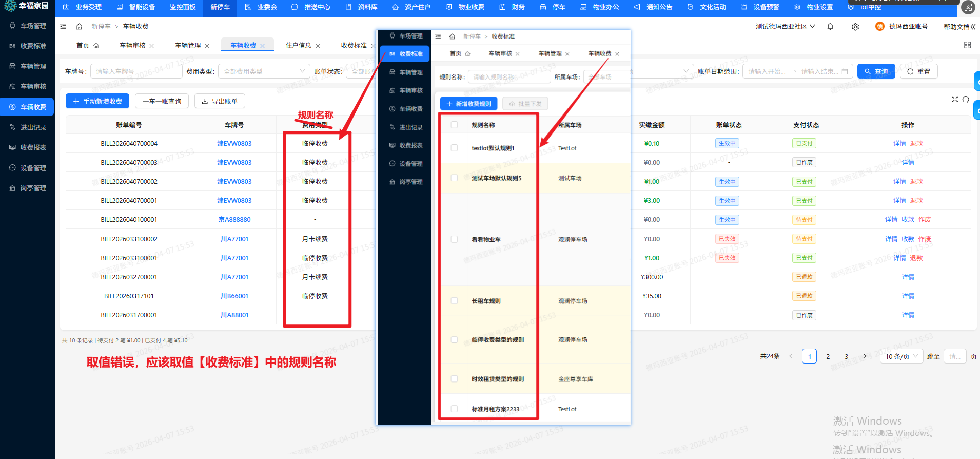Click the 车牌号 input field

pos(136,71)
